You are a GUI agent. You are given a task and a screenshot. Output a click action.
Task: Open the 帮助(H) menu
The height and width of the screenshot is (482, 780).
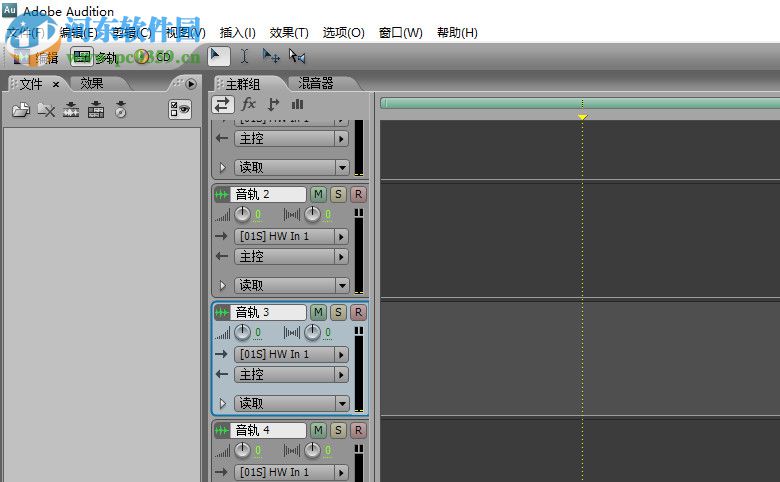[457, 33]
